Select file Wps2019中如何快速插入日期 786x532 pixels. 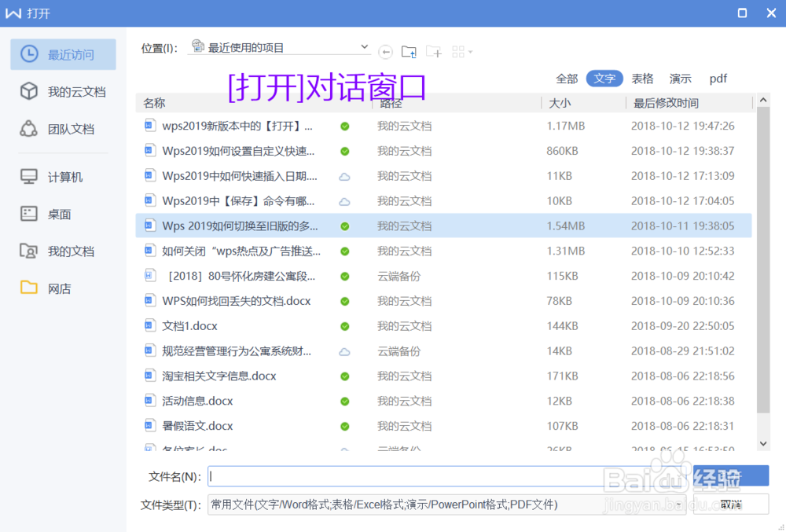click(x=443, y=176)
